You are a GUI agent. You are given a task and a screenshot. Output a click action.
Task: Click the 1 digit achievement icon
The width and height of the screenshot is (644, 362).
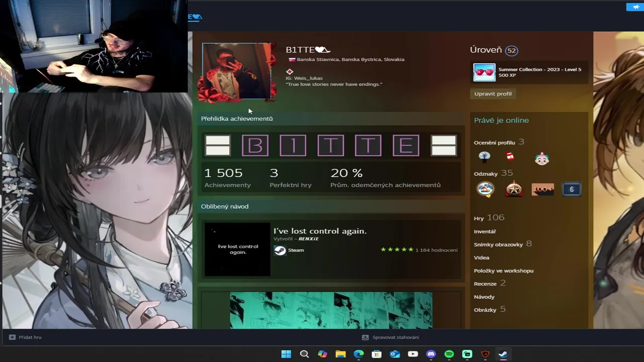(293, 146)
